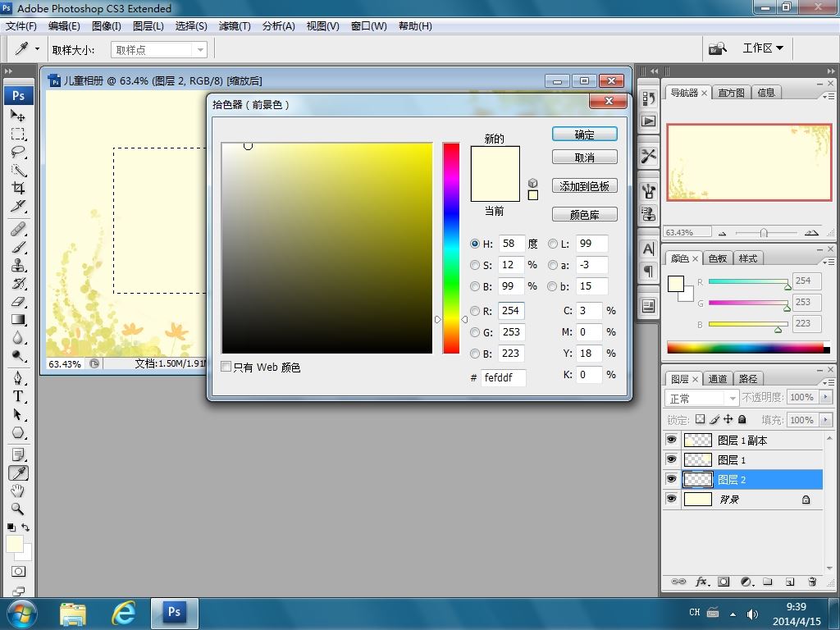Click the 添加到色板 button

tap(584, 186)
